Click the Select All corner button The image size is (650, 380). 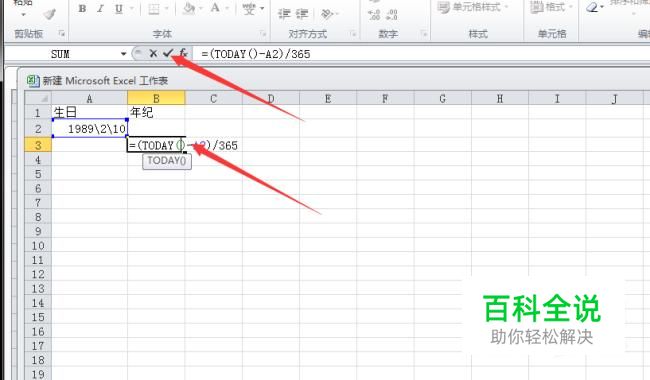(x=38, y=98)
